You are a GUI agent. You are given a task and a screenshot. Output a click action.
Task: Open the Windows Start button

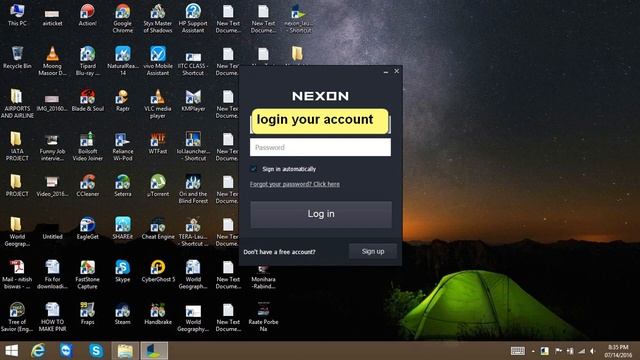(11, 351)
